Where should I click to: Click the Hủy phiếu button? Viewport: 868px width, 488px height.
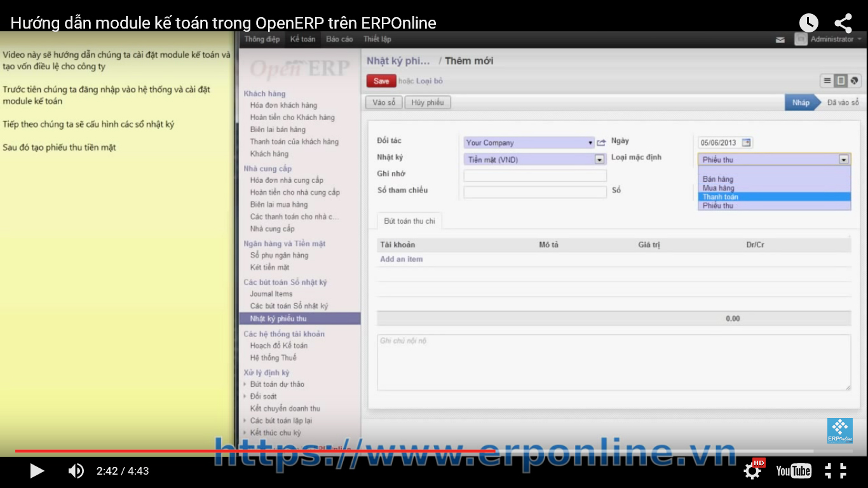[x=428, y=102]
